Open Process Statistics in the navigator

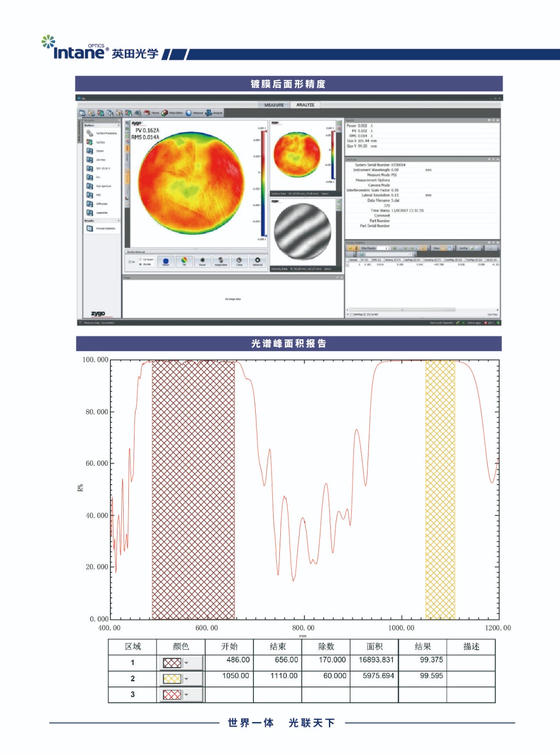[101, 228]
